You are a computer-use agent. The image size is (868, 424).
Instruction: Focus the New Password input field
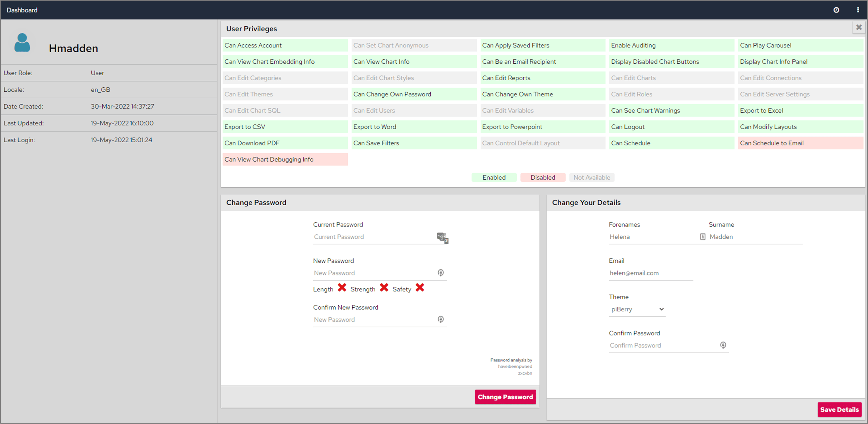[x=380, y=273]
